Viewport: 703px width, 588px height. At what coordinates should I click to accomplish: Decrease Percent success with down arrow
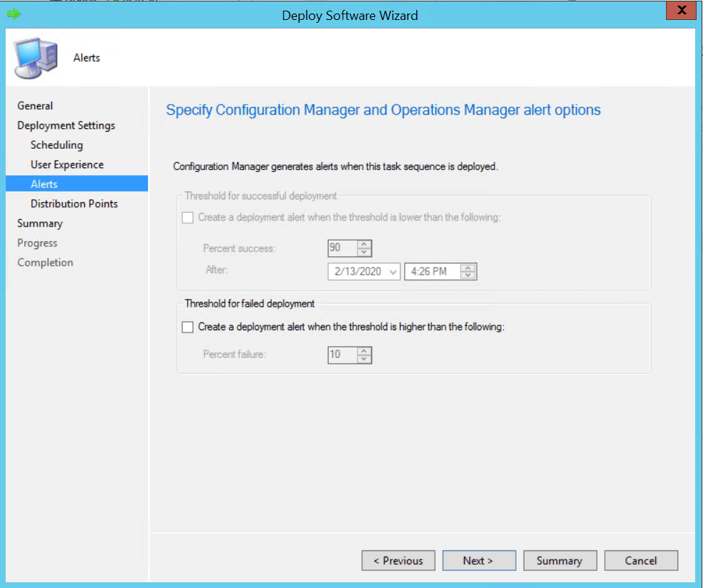(x=364, y=252)
